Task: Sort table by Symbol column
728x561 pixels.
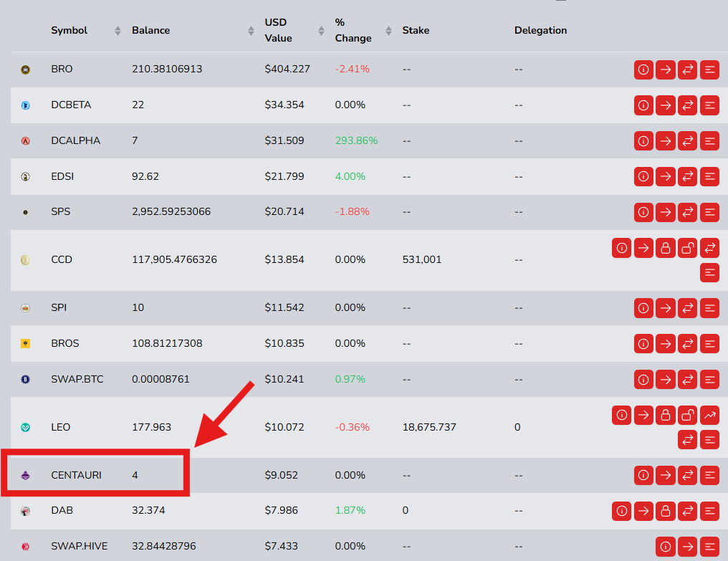Action: (x=118, y=31)
